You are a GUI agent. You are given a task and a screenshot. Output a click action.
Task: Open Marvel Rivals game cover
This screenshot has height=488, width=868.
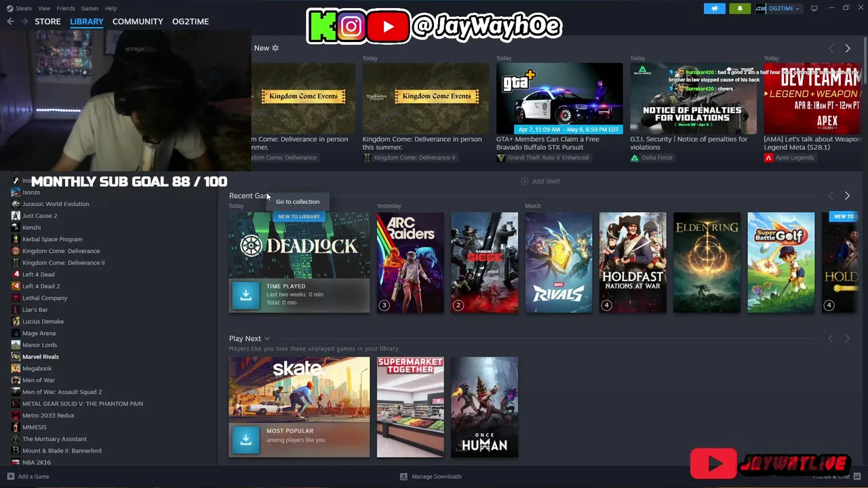point(559,262)
